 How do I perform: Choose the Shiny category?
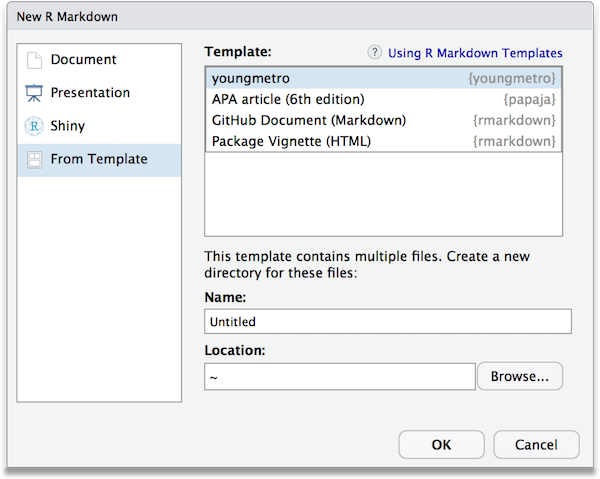[x=68, y=126]
